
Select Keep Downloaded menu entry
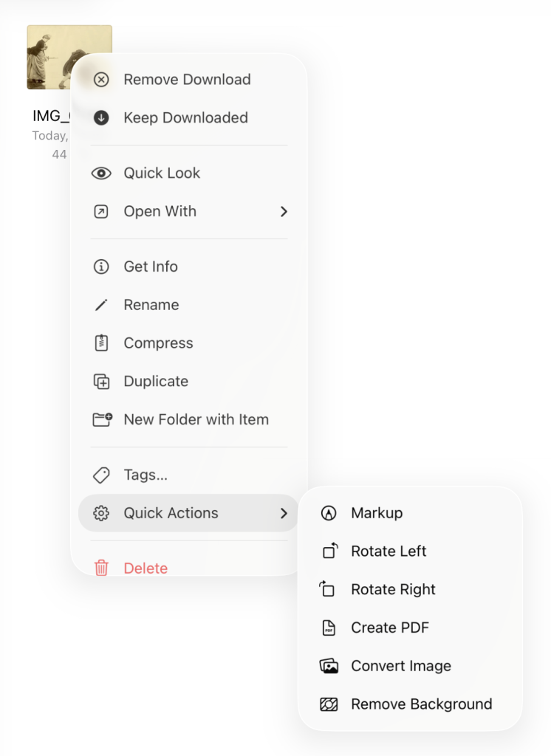tap(185, 118)
